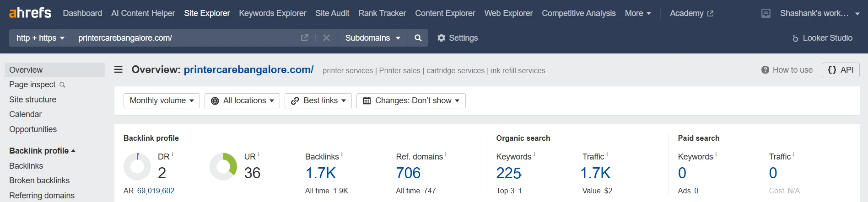Select Site Explorer tab
This screenshot has width=868, height=202.
click(x=207, y=13)
